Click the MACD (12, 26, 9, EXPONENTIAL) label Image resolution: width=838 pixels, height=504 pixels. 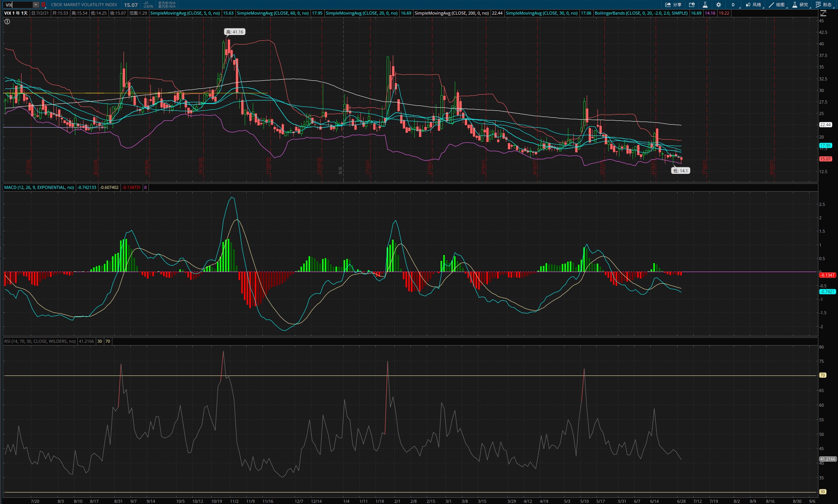[x=39, y=187]
